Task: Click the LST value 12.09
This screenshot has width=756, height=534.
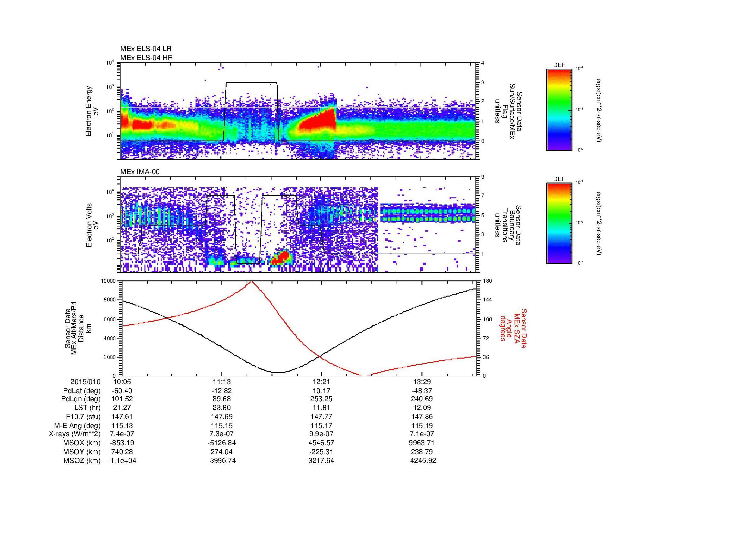Action: coord(422,408)
